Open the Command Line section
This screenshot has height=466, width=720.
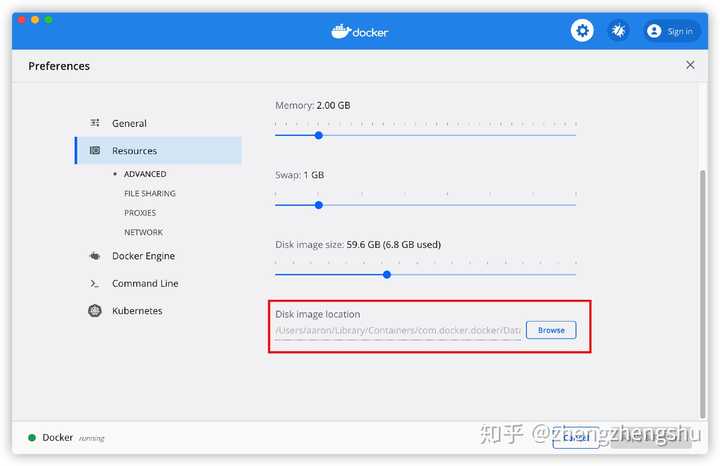(145, 283)
